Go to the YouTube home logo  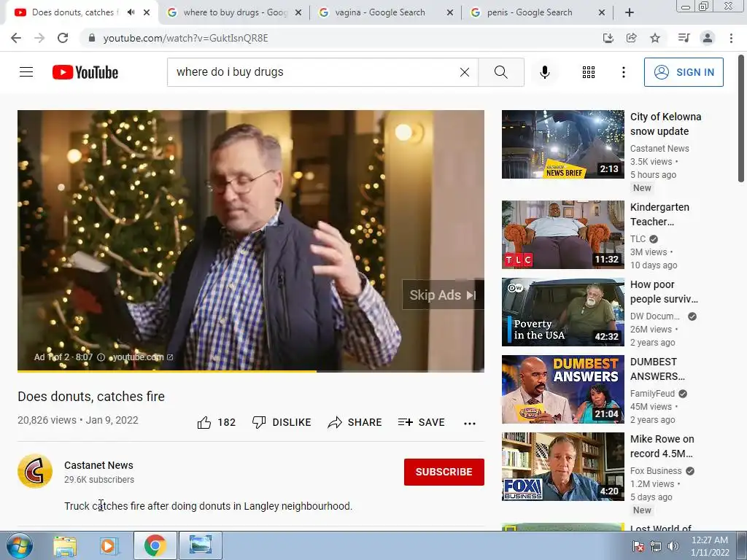point(85,72)
